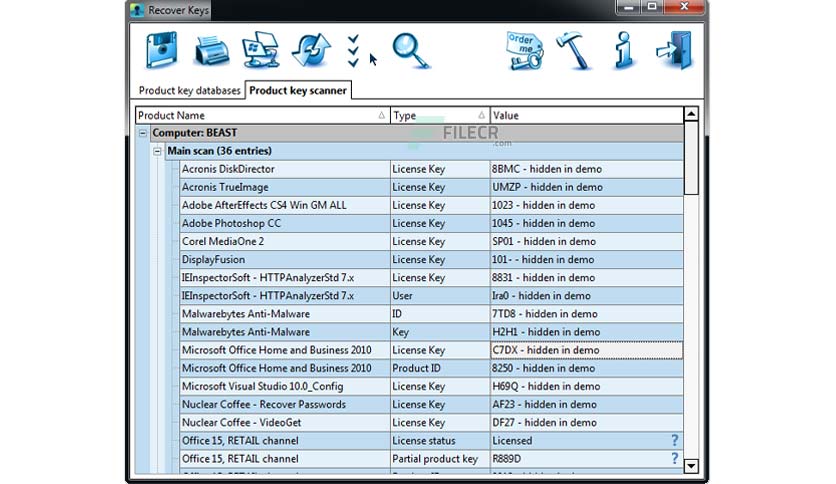Sort by Type column header
Image resolution: width=836 pixels, height=484 pixels.
(440, 115)
